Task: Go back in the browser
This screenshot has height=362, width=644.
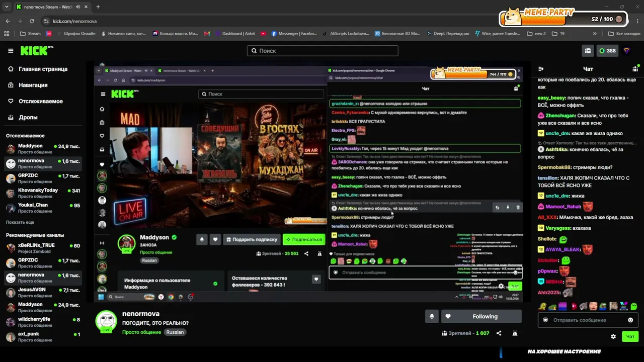Action: tap(8, 21)
